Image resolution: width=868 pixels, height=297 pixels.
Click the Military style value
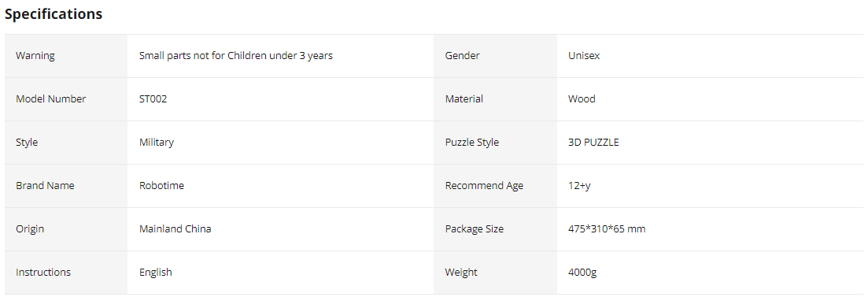tap(157, 143)
